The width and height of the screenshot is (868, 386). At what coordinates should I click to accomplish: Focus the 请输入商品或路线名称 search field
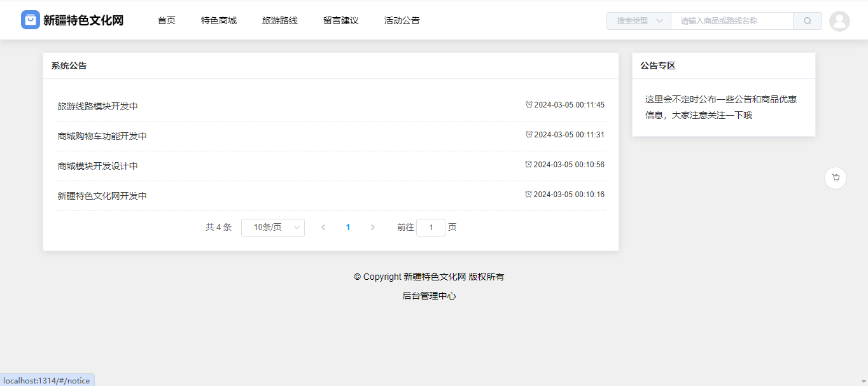click(732, 21)
